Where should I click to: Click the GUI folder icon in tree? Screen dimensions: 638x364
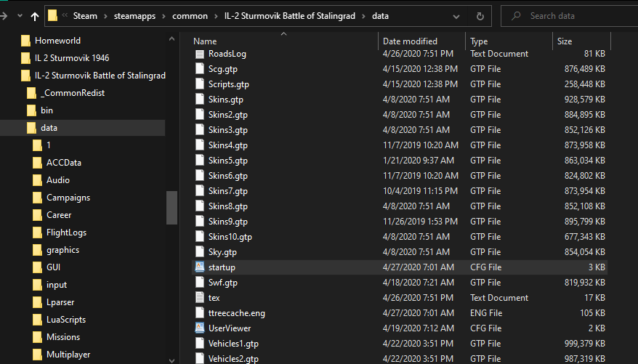pyautogui.click(x=37, y=267)
